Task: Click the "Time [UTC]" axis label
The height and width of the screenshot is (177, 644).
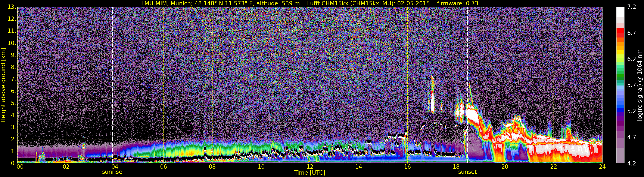Action: coord(310,173)
